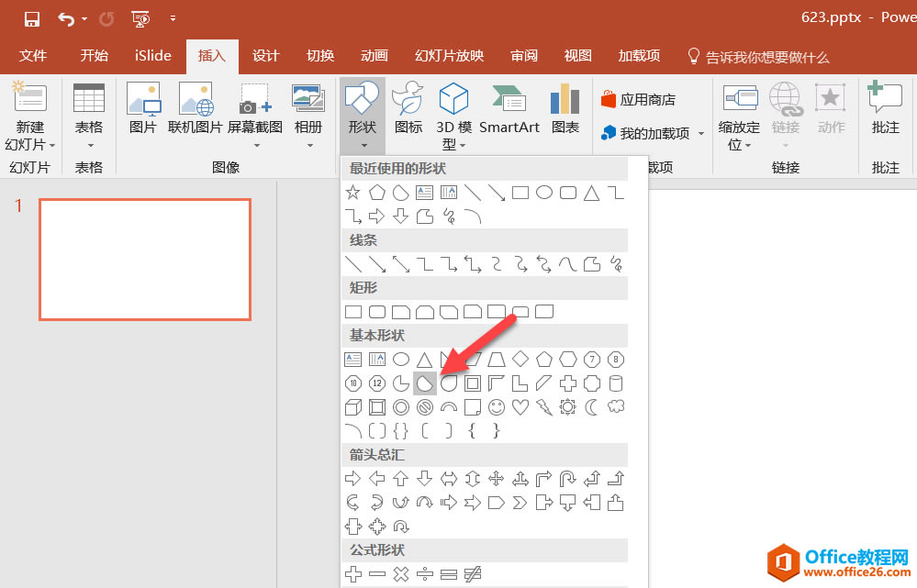Insert the division sign equation shape
This screenshot has height=588, width=917.
[425, 574]
